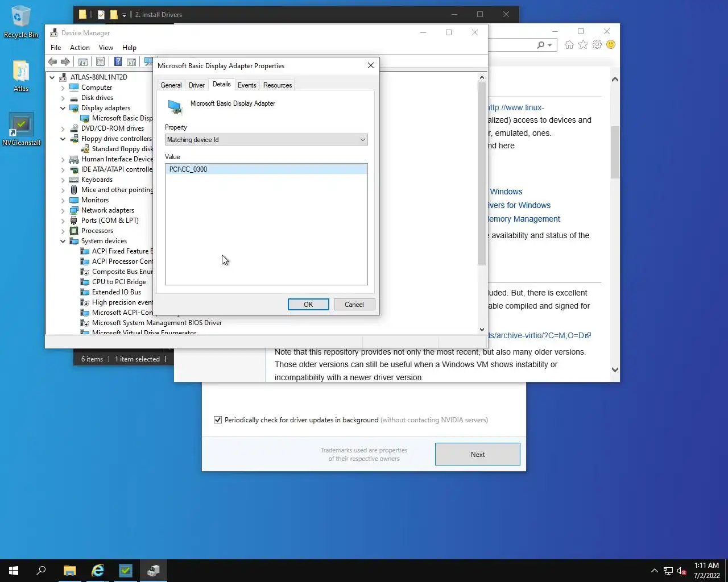Switch to NVCleanstall on the taskbar
This screenshot has height=582, width=728.
tap(125, 571)
